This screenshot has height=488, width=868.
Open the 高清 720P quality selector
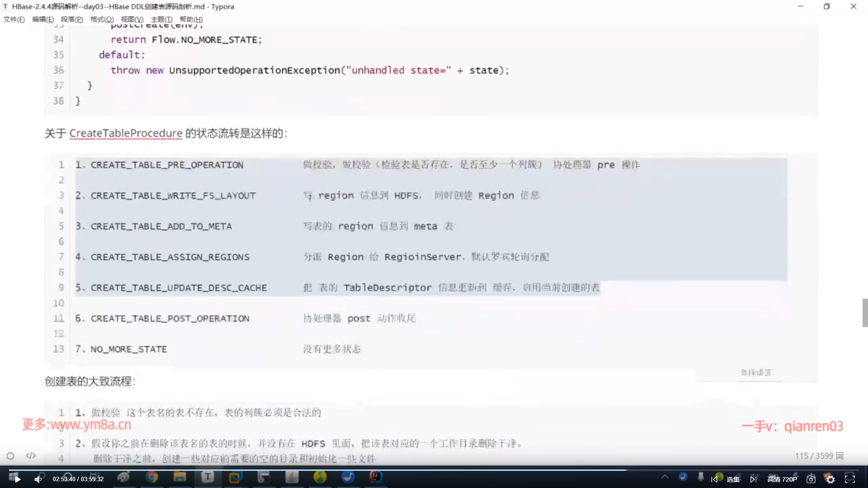[782, 479]
